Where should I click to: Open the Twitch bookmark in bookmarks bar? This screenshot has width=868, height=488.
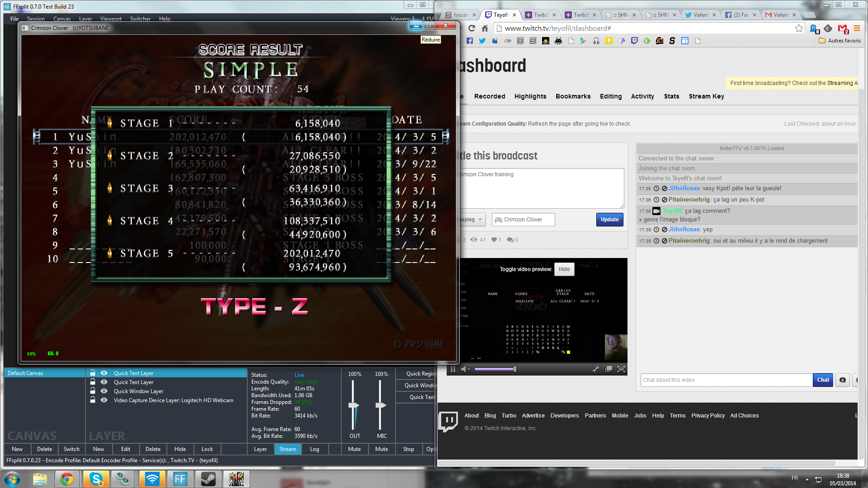coord(634,41)
